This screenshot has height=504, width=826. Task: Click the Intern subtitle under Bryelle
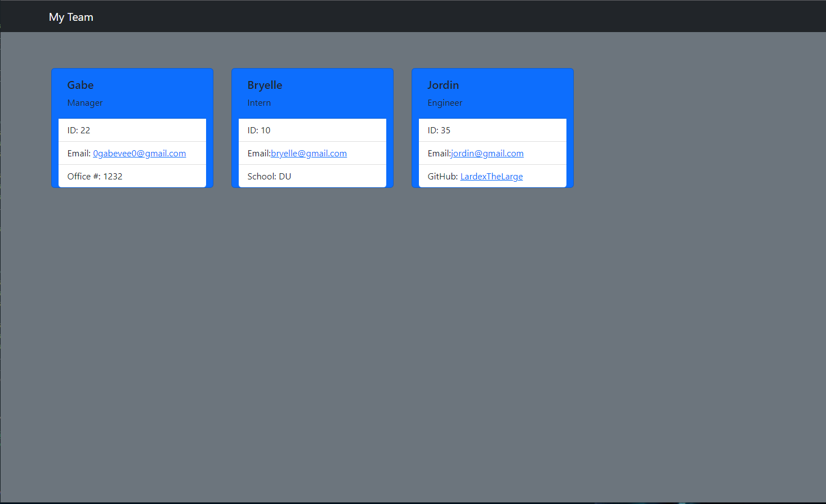pos(259,102)
